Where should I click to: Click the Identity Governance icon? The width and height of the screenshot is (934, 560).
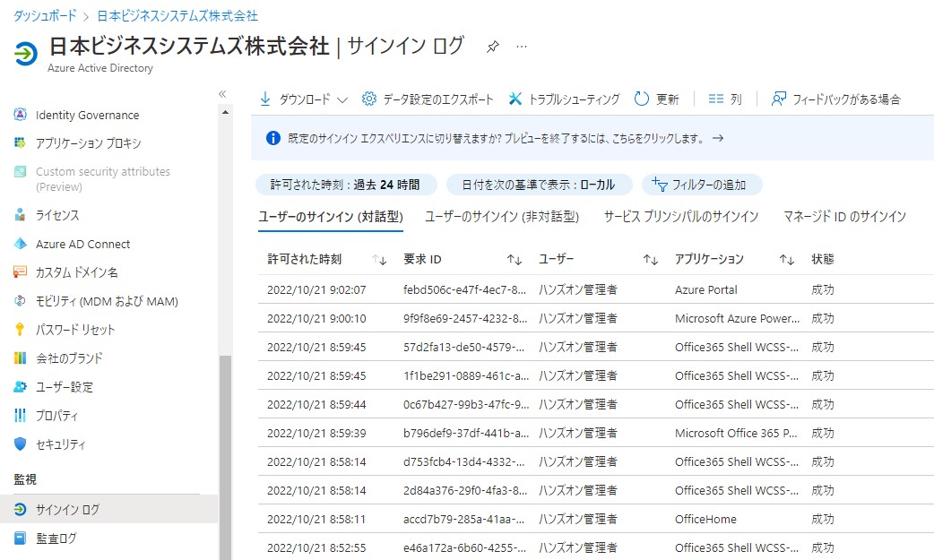point(21,115)
